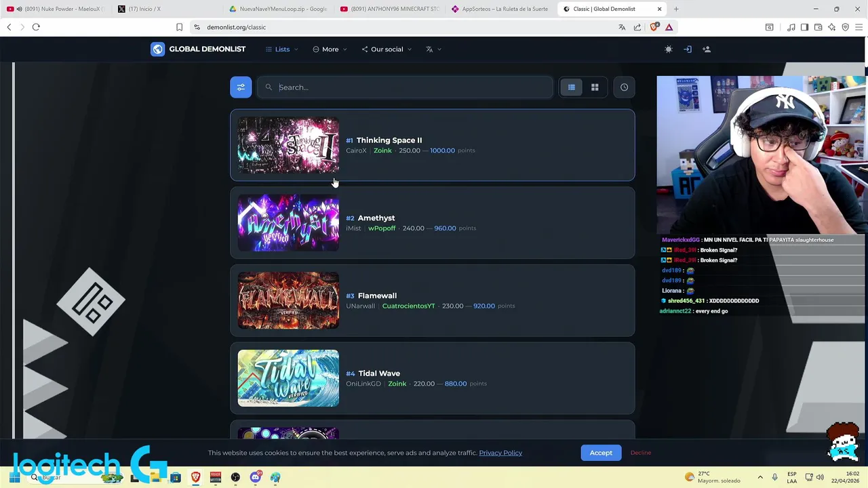The width and height of the screenshot is (868, 488).
Task: Open the Brave Shields lion icon
Action: click(654, 27)
